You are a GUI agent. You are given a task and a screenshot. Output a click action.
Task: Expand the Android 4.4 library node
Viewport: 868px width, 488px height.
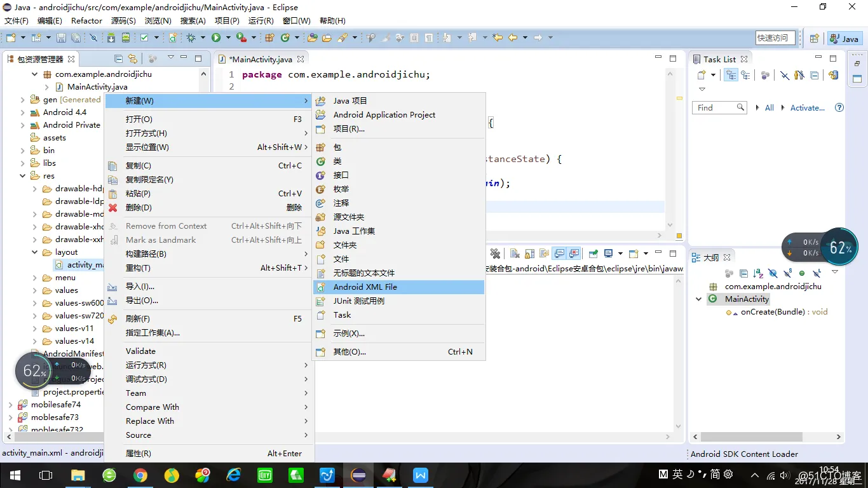(x=23, y=112)
